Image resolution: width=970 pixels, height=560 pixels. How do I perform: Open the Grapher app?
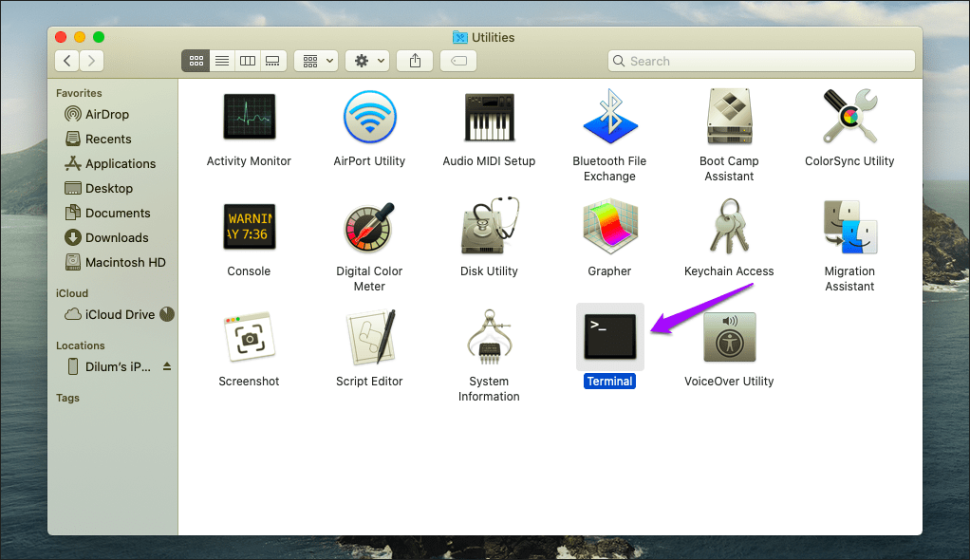(609, 228)
